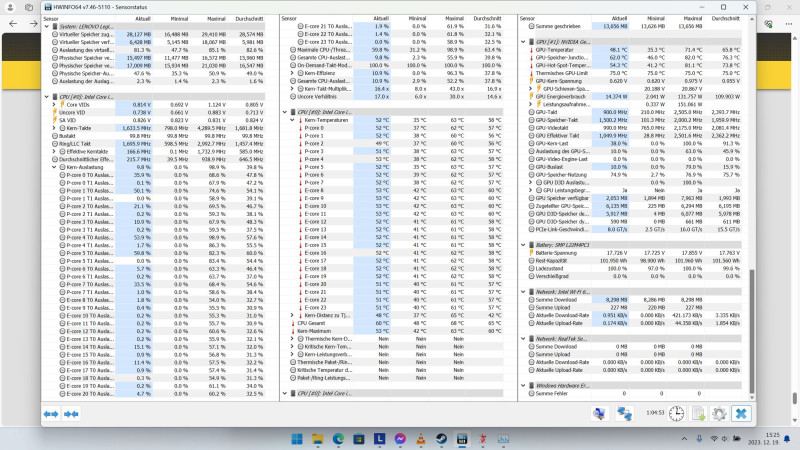The width and height of the screenshot is (800, 450).
Task: Expand the Kern-Effizienz row
Action: click(292, 73)
